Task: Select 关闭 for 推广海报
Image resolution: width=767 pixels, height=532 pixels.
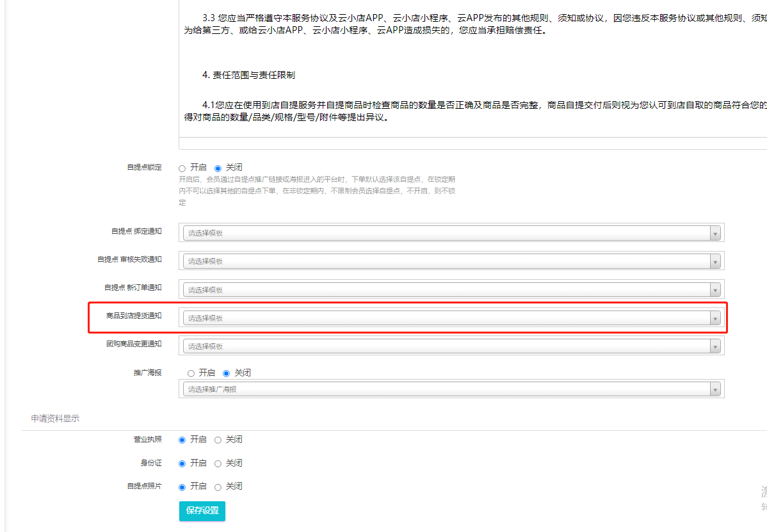Action: tap(226, 373)
